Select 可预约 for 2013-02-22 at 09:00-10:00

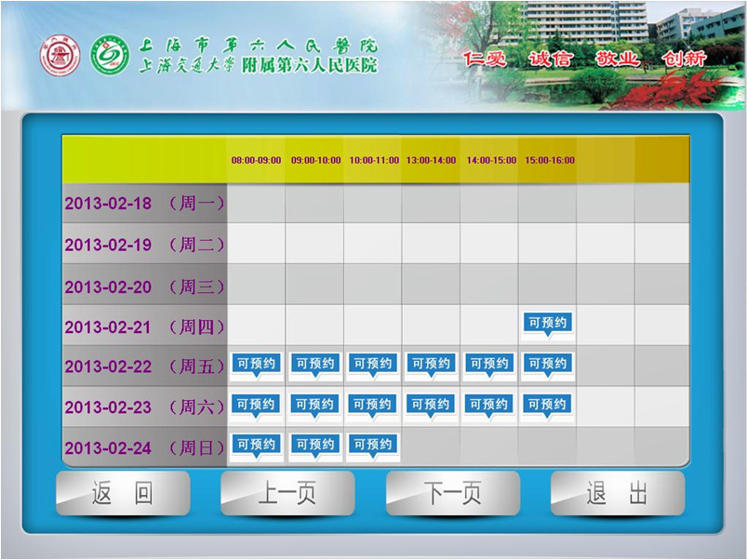[x=314, y=365]
